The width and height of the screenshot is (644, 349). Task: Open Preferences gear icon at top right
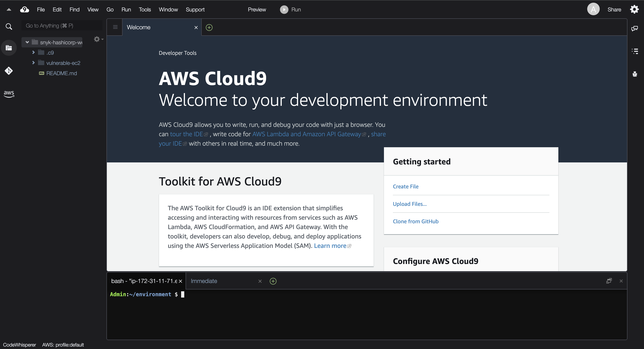pos(634,9)
